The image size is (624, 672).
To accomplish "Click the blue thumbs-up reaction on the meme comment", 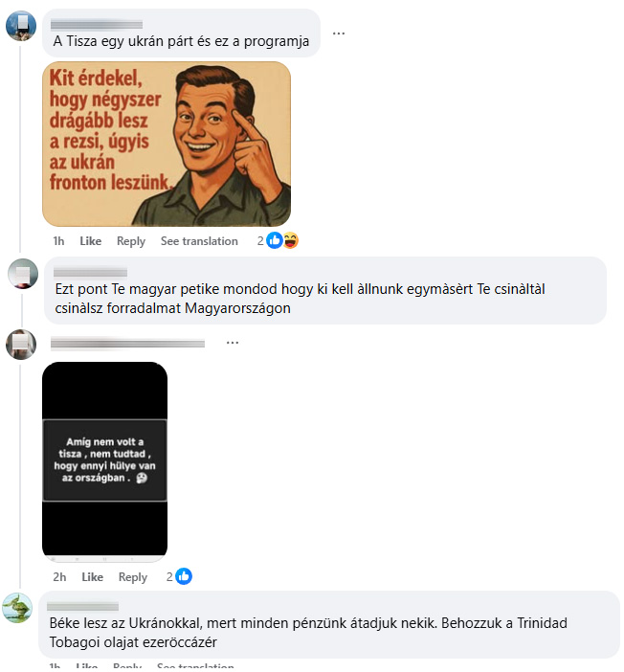I will tap(275, 241).
